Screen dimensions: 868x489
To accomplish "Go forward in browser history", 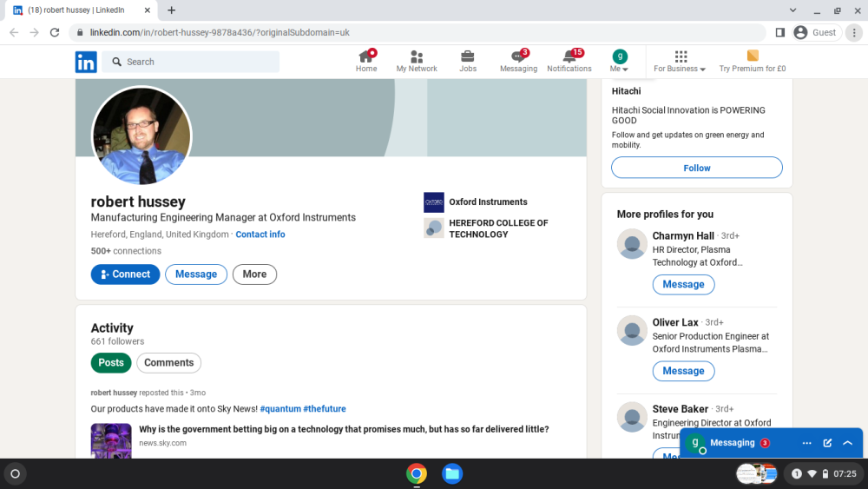I will 35,33.
